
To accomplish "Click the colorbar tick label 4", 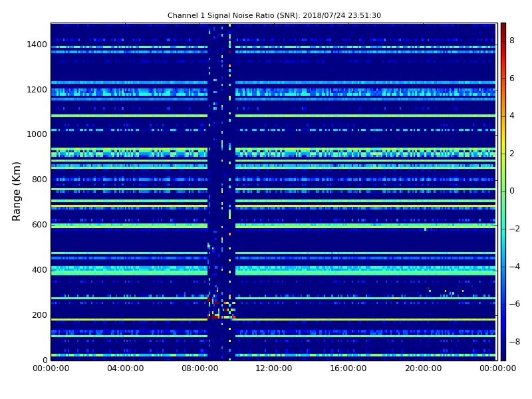I will pos(512,116).
